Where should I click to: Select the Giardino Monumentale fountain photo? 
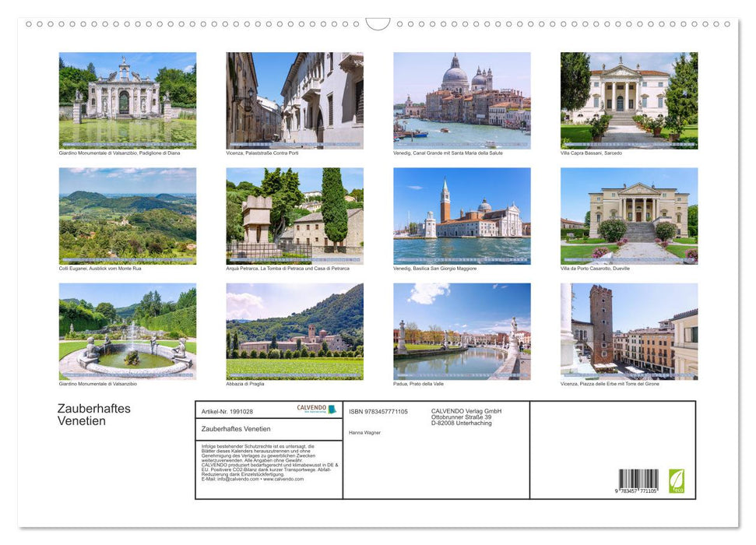[x=127, y=332]
